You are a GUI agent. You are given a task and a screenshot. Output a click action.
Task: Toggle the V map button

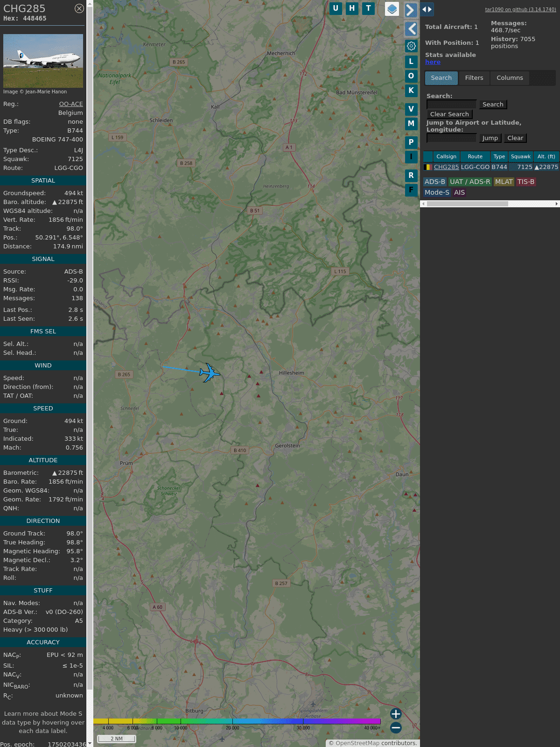[411, 109]
